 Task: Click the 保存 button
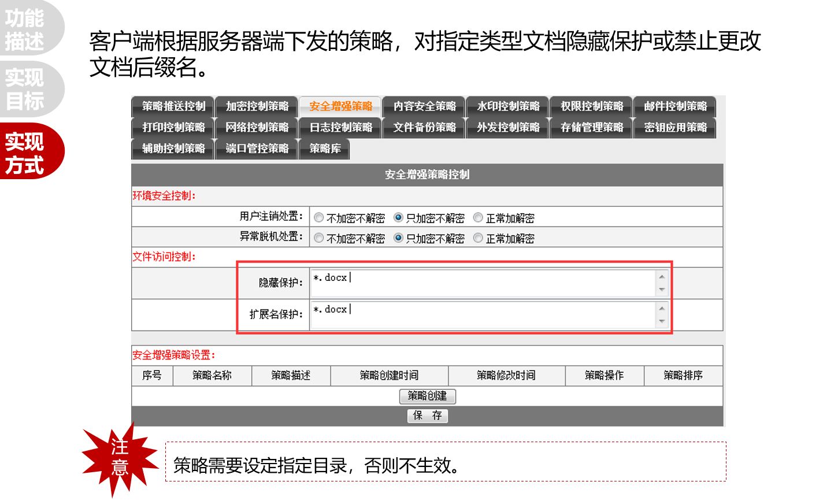coord(427,416)
